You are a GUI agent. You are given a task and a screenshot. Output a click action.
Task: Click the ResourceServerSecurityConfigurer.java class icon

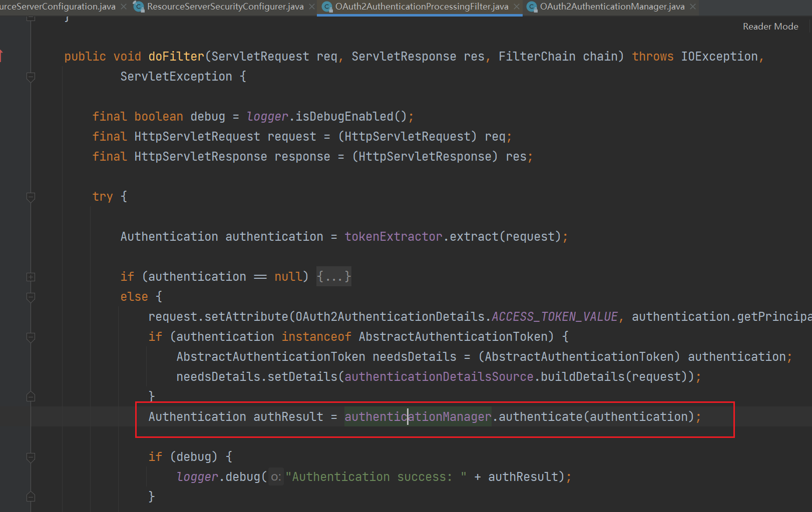point(139,7)
